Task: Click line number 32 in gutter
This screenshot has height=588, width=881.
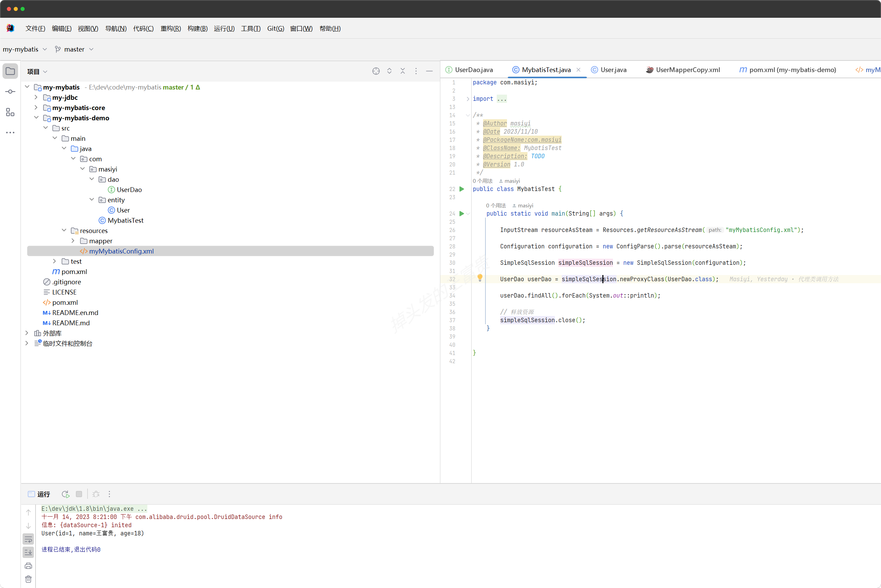Action: point(452,279)
